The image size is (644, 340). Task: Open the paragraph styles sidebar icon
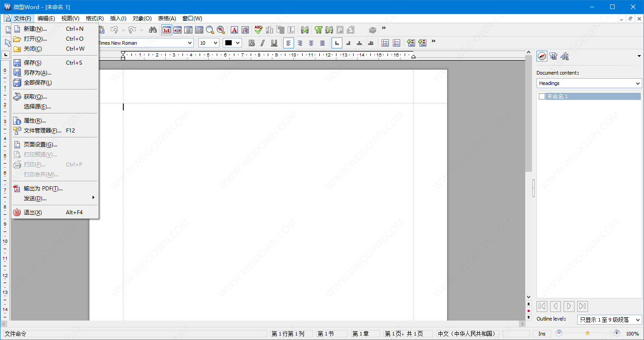[x=553, y=56]
